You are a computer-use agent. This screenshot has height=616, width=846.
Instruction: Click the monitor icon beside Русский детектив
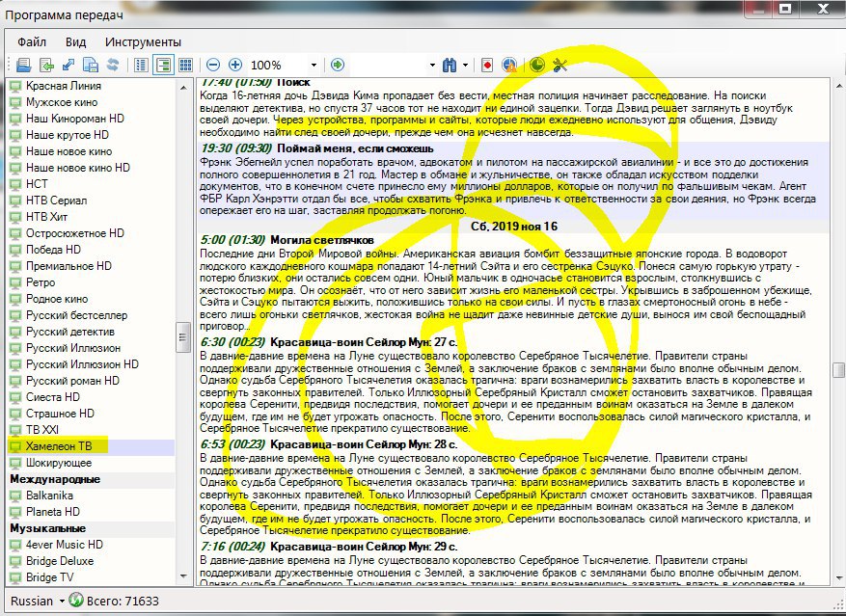[x=15, y=332]
